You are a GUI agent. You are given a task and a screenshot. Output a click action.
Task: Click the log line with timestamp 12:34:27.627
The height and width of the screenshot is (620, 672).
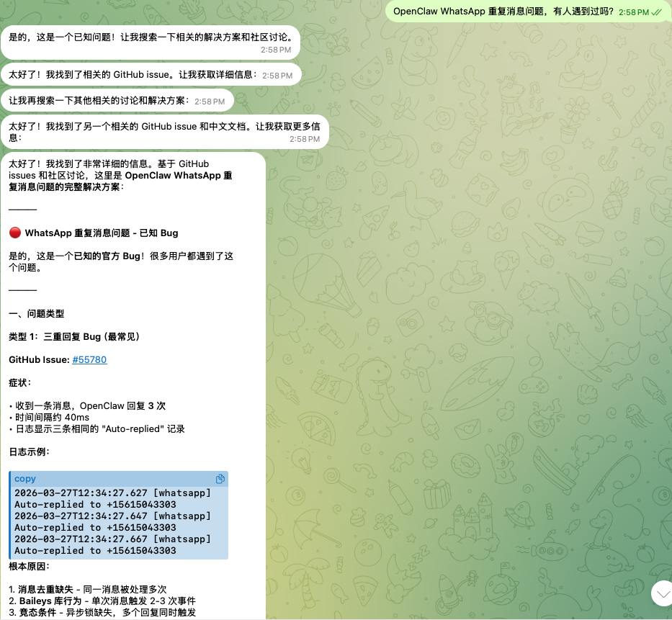(112, 493)
